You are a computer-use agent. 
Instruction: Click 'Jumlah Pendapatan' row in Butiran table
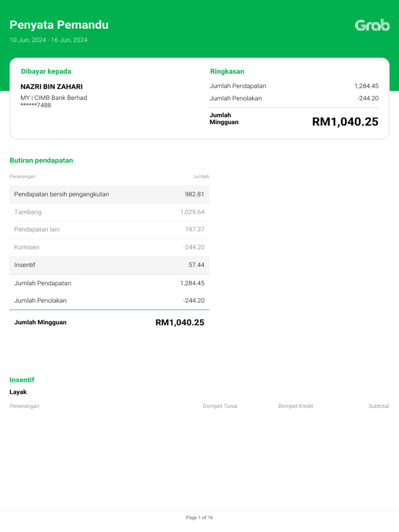tap(109, 283)
